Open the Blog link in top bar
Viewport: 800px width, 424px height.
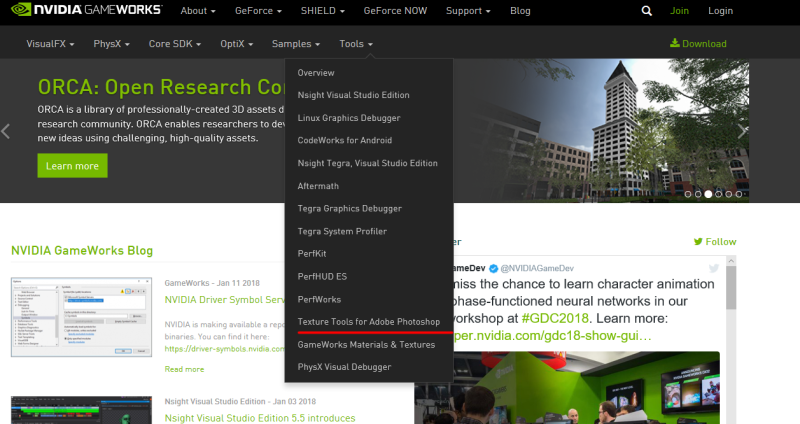(x=520, y=11)
